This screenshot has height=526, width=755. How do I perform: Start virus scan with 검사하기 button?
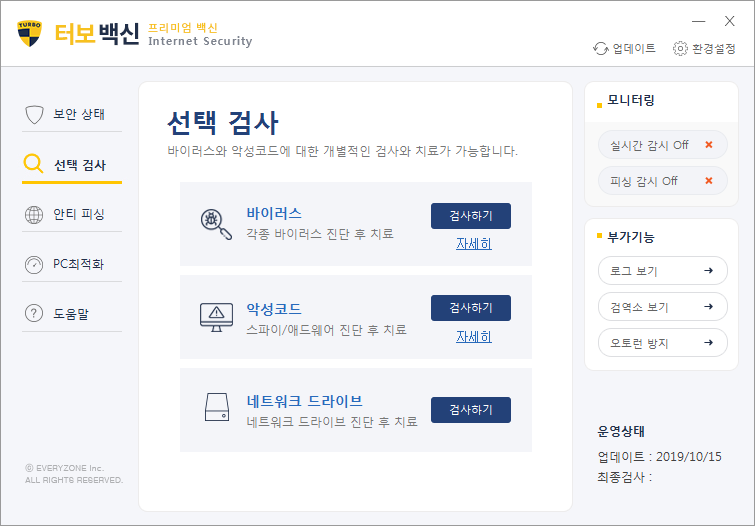click(470, 216)
